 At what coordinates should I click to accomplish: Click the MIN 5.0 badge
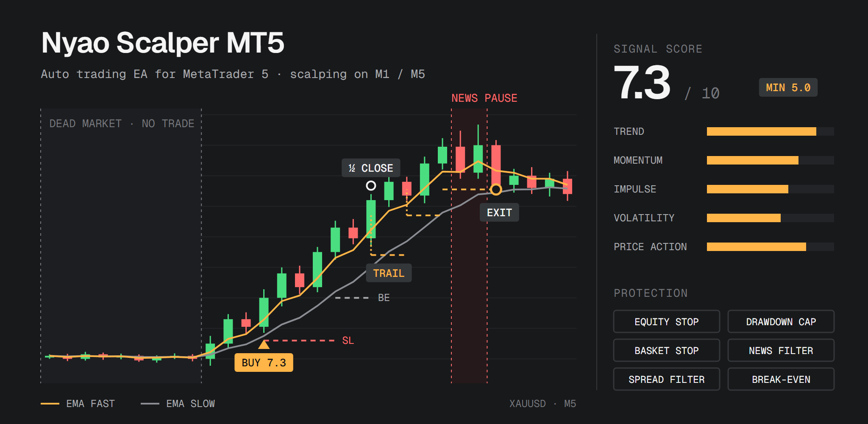788,87
